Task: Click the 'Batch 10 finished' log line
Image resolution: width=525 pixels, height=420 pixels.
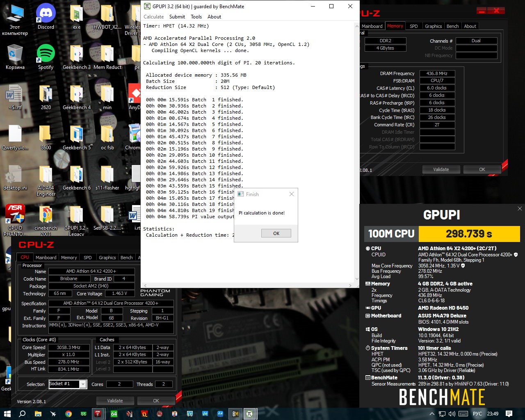Action: coord(194,155)
